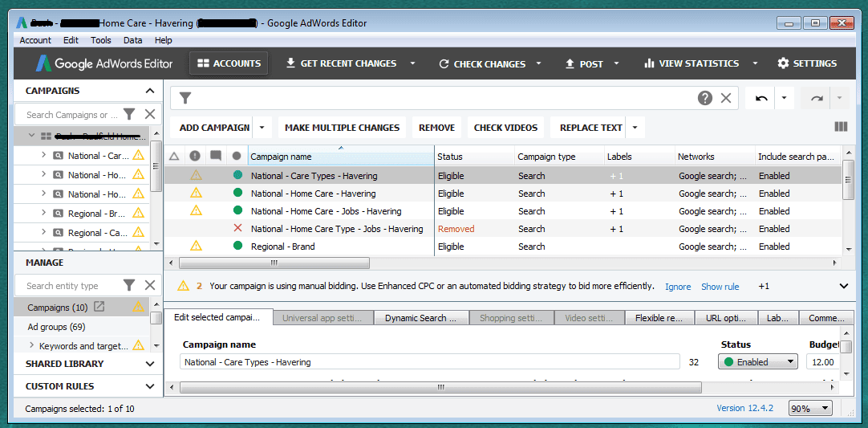Expand the warnings panel chevron
The image size is (868, 428).
pos(844,286)
